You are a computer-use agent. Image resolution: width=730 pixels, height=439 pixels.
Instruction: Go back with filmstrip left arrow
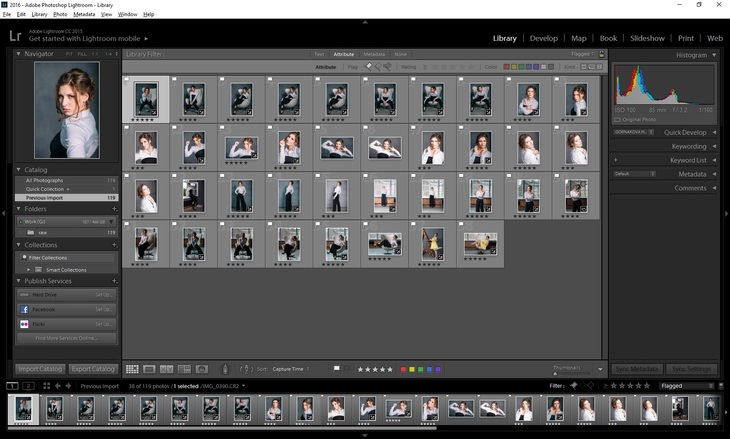[58, 386]
